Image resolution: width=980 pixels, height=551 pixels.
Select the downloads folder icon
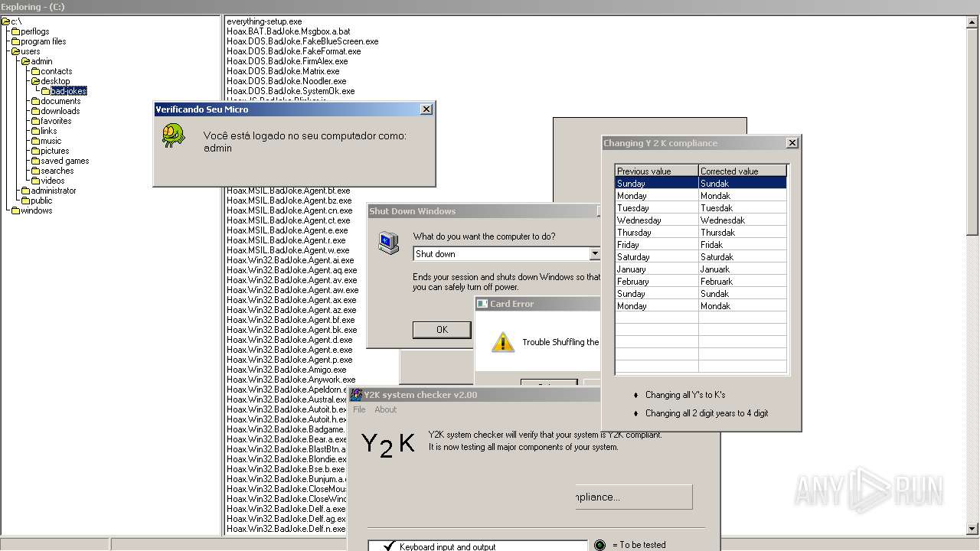point(36,111)
